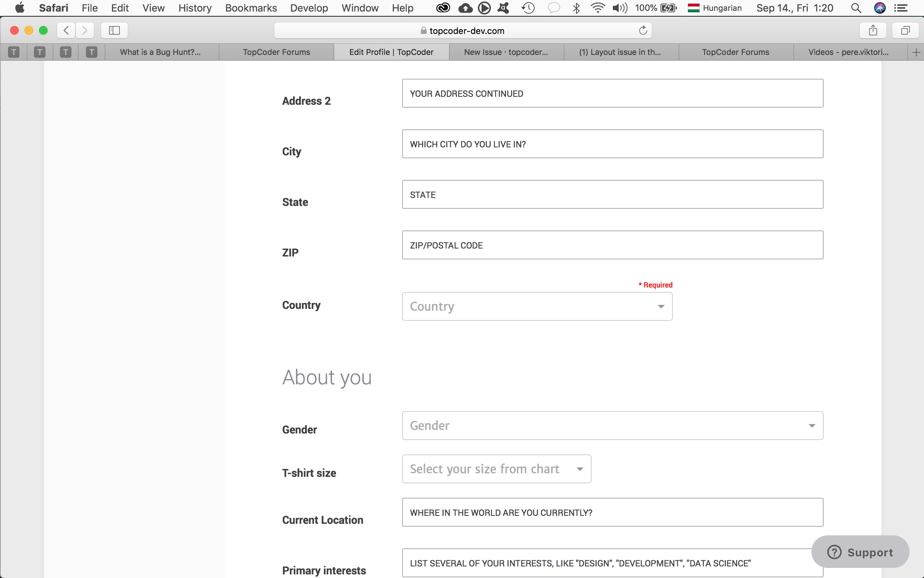Image resolution: width=924 pixels, height=578 pixels.
Task: Open the Hungarian input source menu
Action: (x=714, y=8)
